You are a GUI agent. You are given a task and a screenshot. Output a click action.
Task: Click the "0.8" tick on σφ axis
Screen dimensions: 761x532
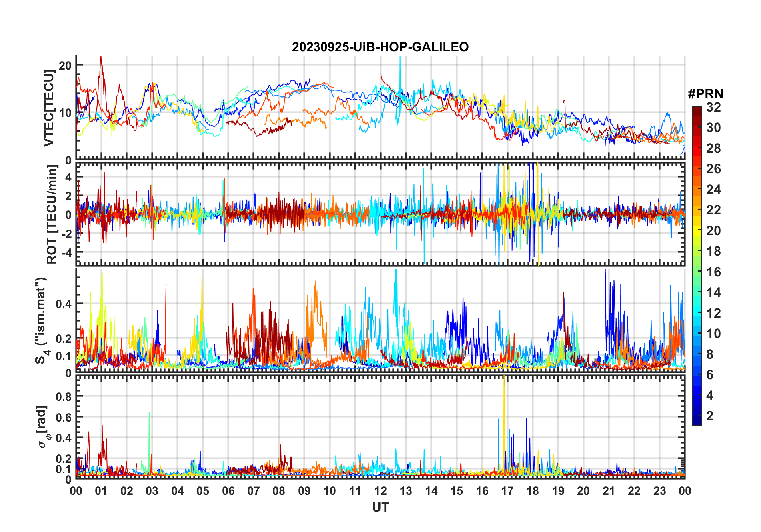pyautogui.click(x=64, y=396)
